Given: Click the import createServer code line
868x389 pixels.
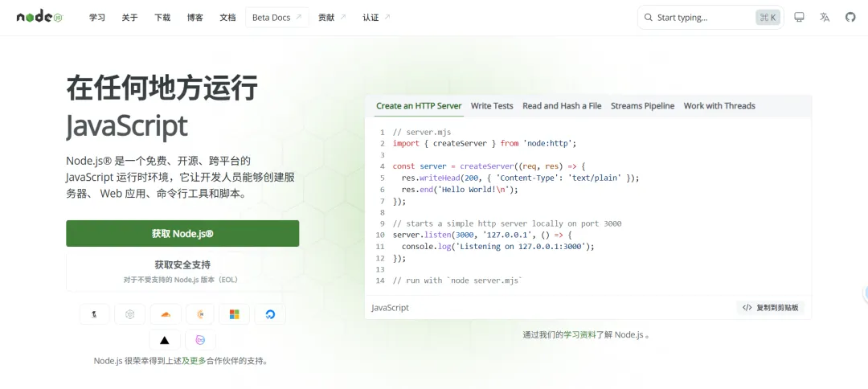Looking at the screenshot, I should [x=485, y=143].
